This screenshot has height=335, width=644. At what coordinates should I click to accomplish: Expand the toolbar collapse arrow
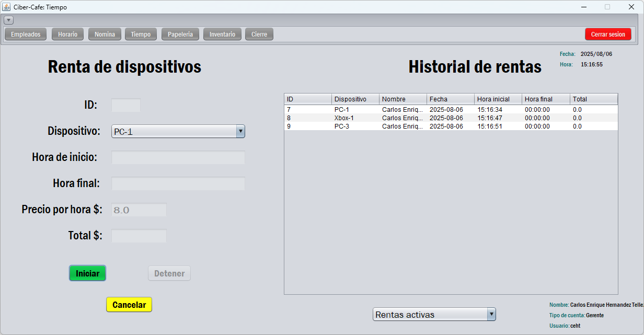[x=8, y=20]
